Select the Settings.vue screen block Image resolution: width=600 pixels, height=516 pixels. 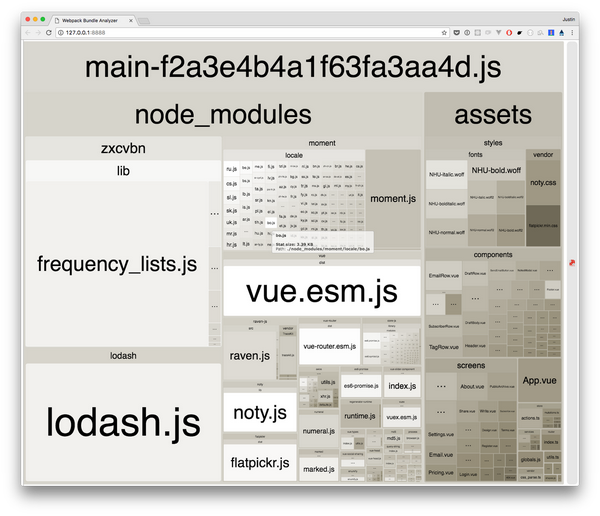(x=441, y=434)
